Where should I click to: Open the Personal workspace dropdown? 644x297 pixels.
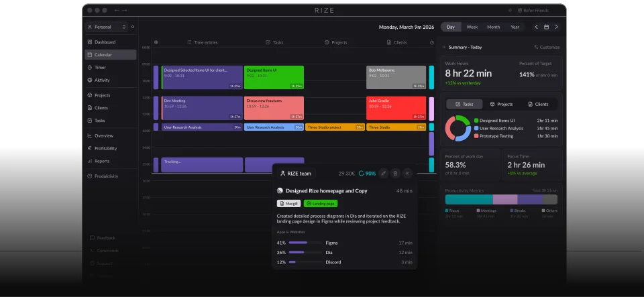pyautogui.click(x=106, y=27)
